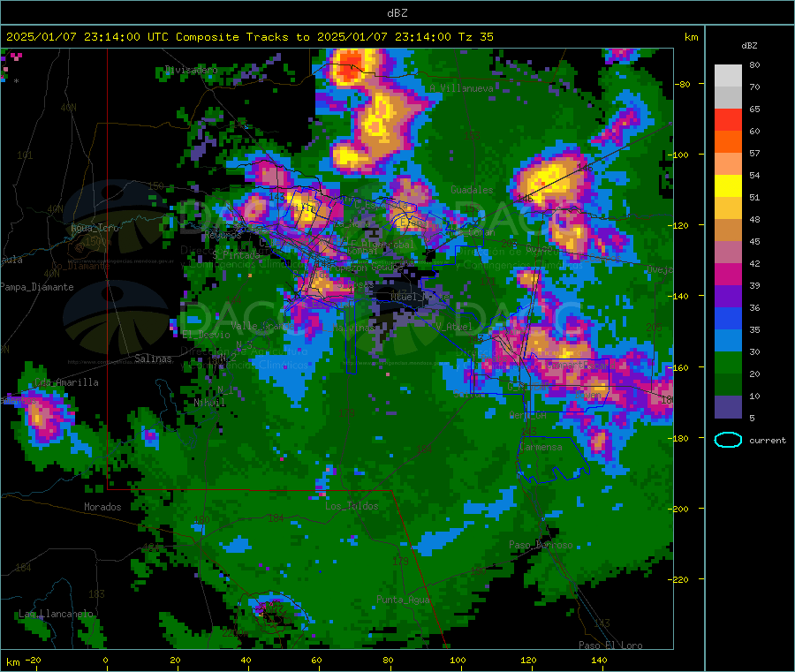Click the magenta 39-42 dBZ legend swatch
Screen dimensions: 795x672
coord(728,274)
